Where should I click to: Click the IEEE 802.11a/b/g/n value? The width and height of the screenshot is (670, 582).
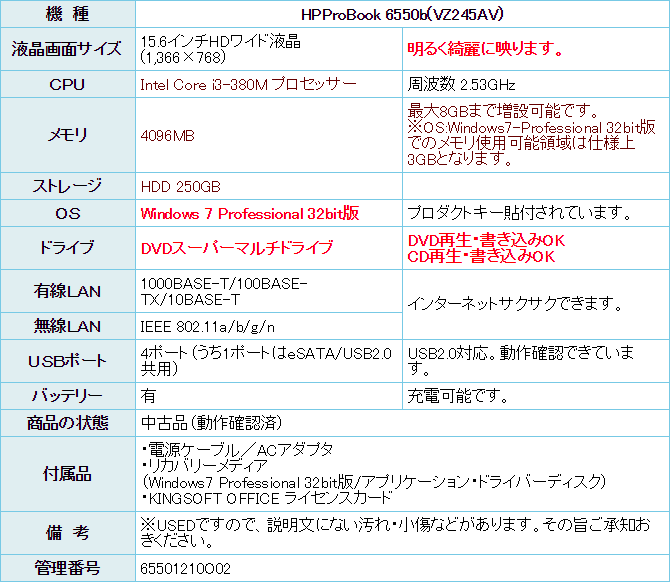click(x=209, y=327)
